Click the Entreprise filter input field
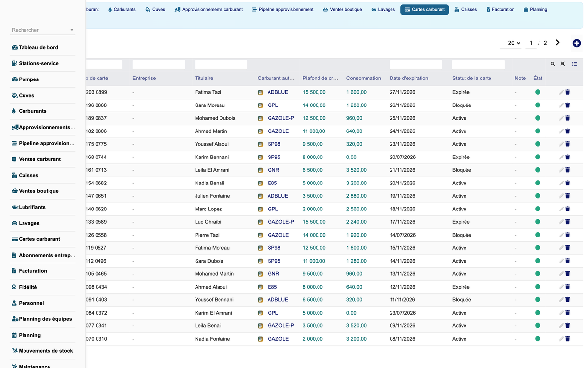 [159, 64]
